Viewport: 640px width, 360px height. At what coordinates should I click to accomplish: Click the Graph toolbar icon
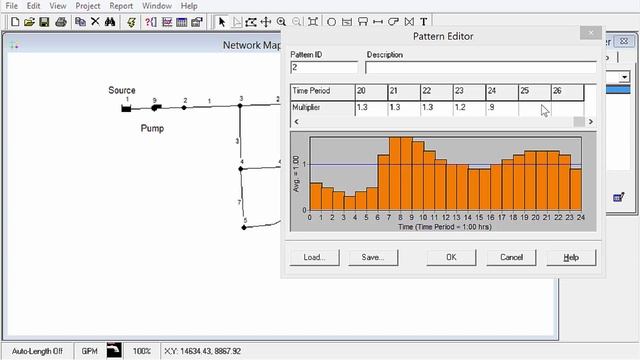[x=167, y=22]
